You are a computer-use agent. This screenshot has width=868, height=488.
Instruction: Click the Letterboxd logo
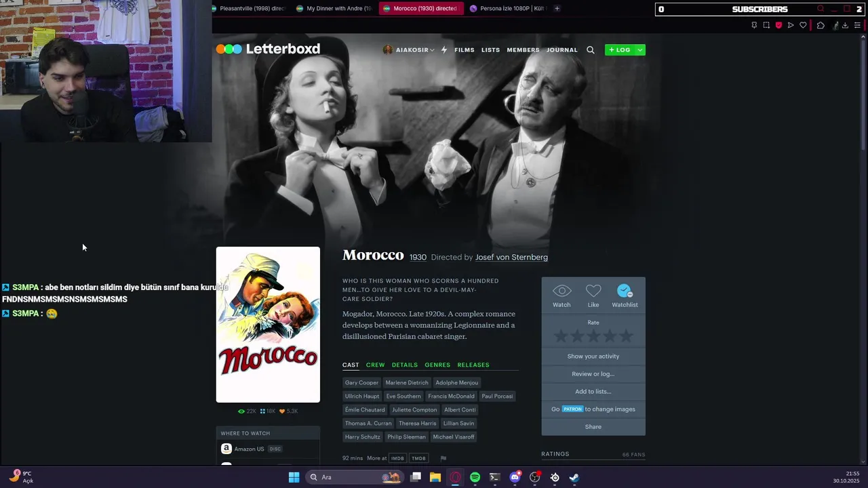[268, 49]
